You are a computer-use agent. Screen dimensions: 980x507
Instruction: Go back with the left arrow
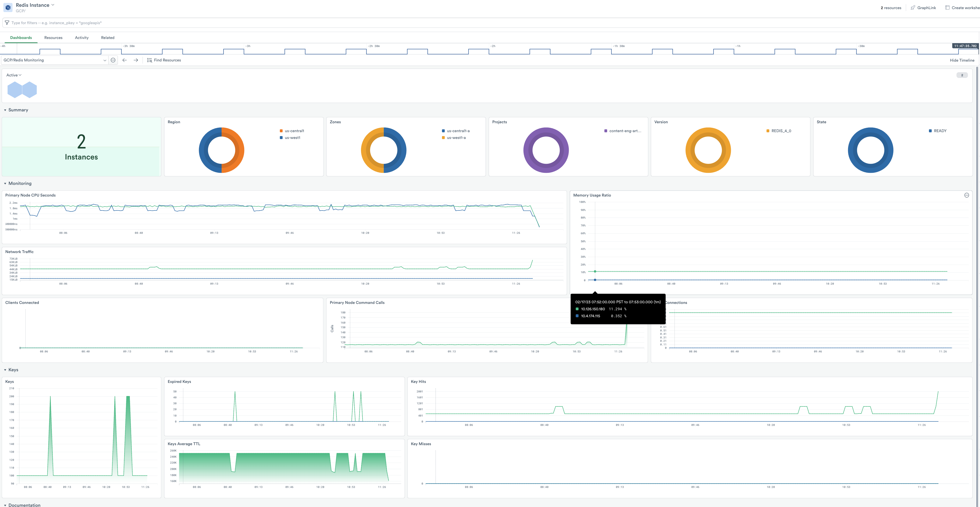click(x=124, y=60)
